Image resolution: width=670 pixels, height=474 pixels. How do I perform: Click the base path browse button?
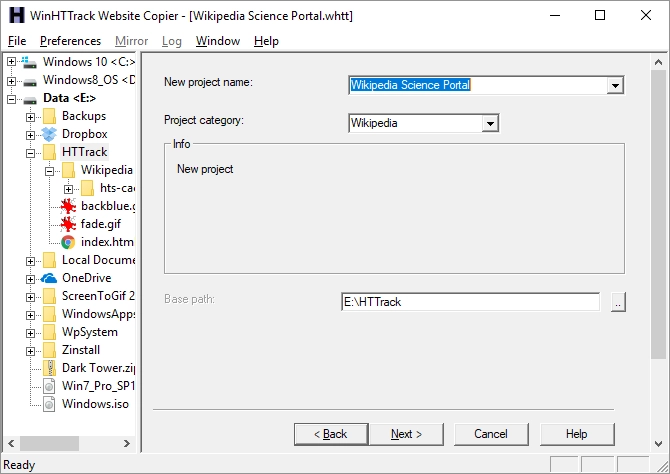coord(617,302)
